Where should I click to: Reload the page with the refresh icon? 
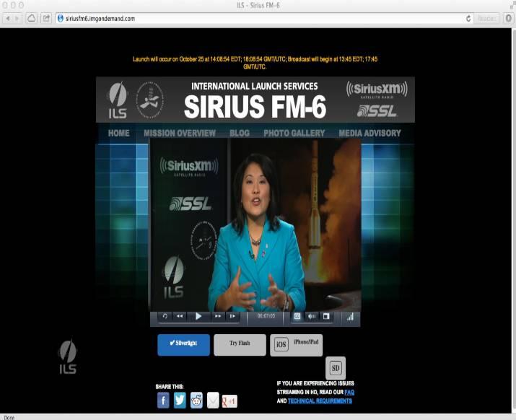468,19
